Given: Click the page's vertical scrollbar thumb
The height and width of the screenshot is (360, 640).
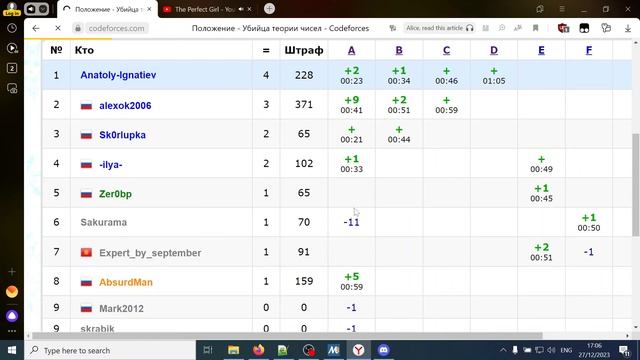Looking at the screenshot, I should pyautogui.click(x=636, y=184).
